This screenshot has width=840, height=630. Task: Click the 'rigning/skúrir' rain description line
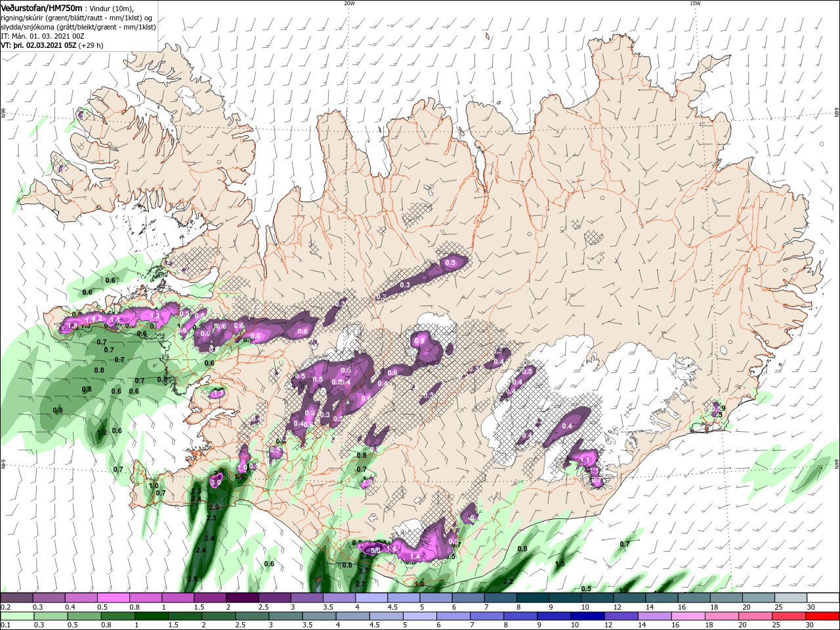77,18
